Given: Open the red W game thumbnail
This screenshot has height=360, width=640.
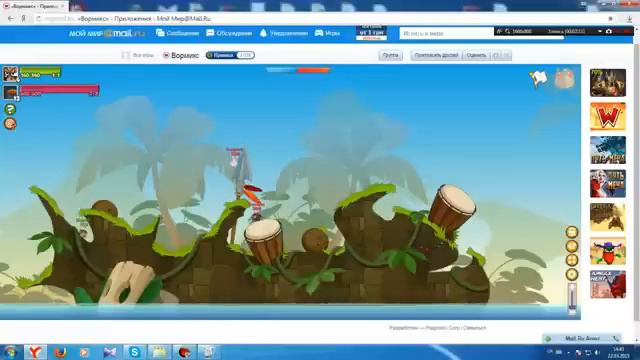Looking at the screenshot, I should coord(608,116).
